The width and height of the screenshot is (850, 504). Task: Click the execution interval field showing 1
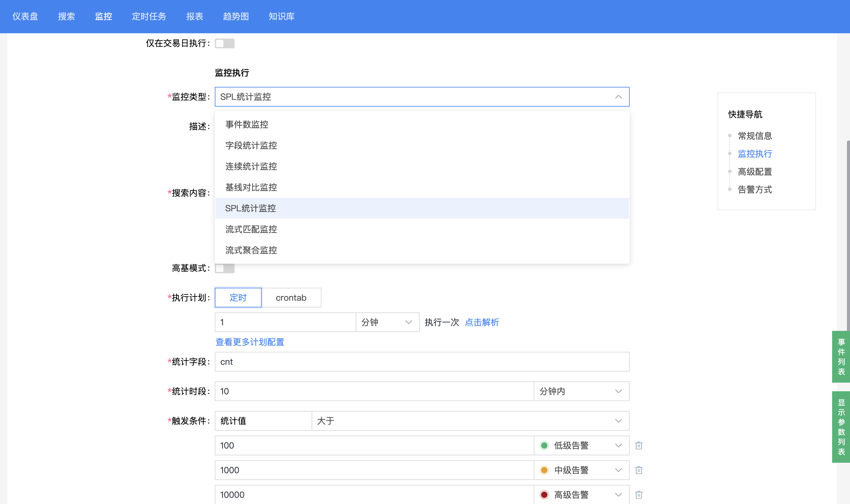(285, 322)
